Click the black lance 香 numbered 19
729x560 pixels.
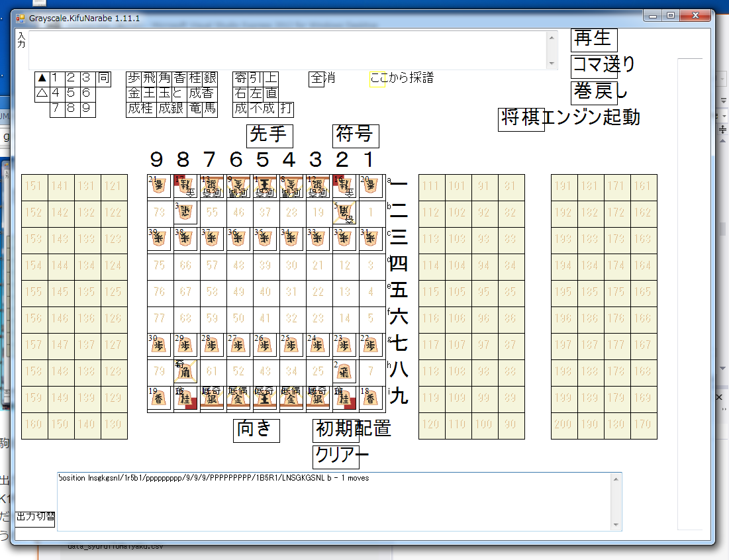point(159,398)
